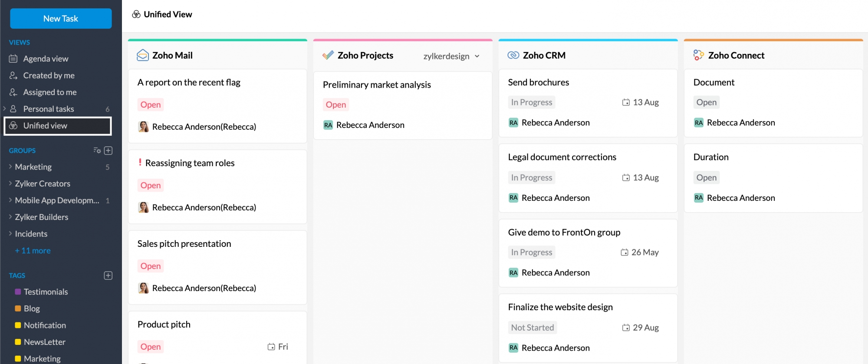Viewport: 868px width, 364px height.
Task: Click RA avatar on Send brochures card
Action: pyautogui.click(x=513, y=123)
